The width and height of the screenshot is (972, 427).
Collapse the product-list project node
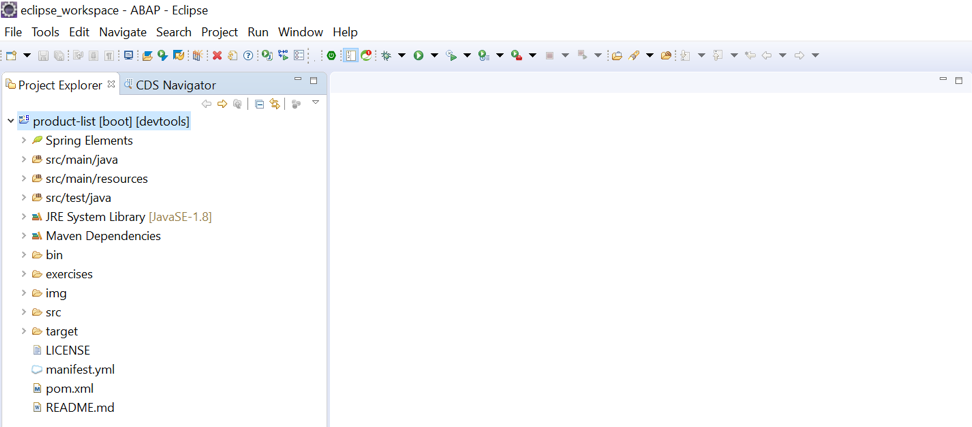tap(10, 121)
